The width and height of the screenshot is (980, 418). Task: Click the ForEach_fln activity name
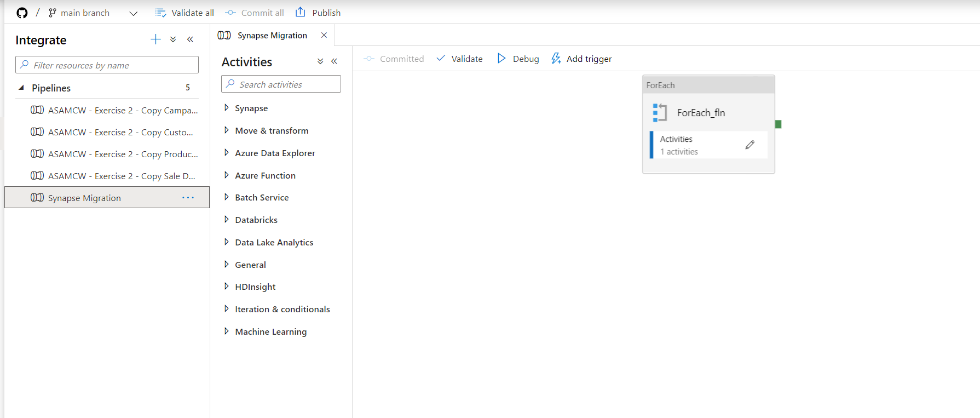pyautogui.click(x=701, y=112)
